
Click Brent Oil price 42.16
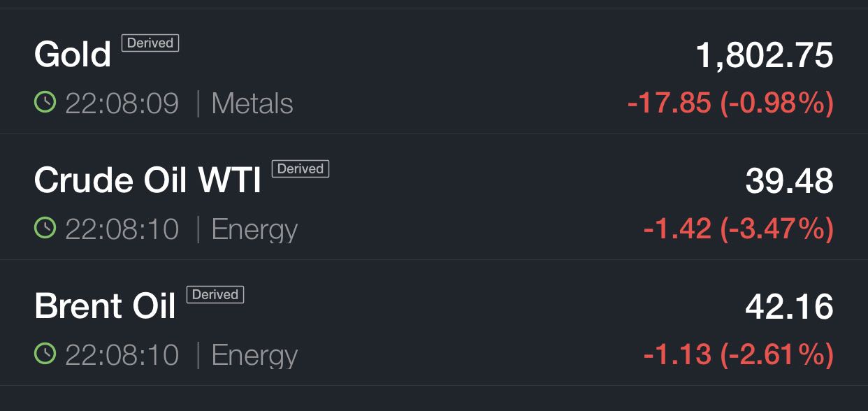pos(789,307)
